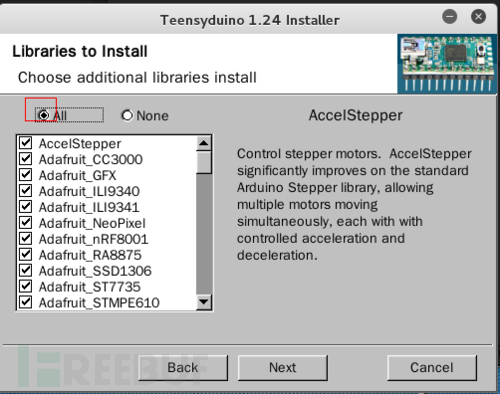Image resolution: width=500 pixels, height=394 pixels.
Task: Click the Back button
Action: pyautogui.click(x=183, y=368)
